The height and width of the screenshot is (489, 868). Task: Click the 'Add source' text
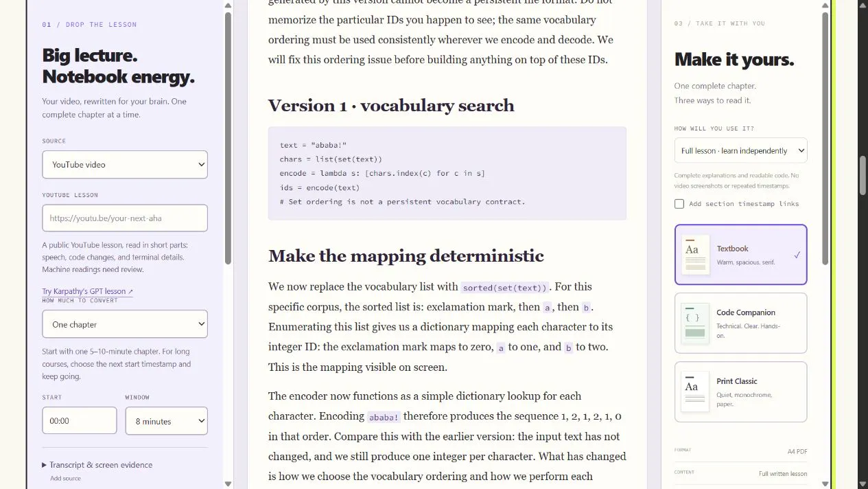coord(65,479)
